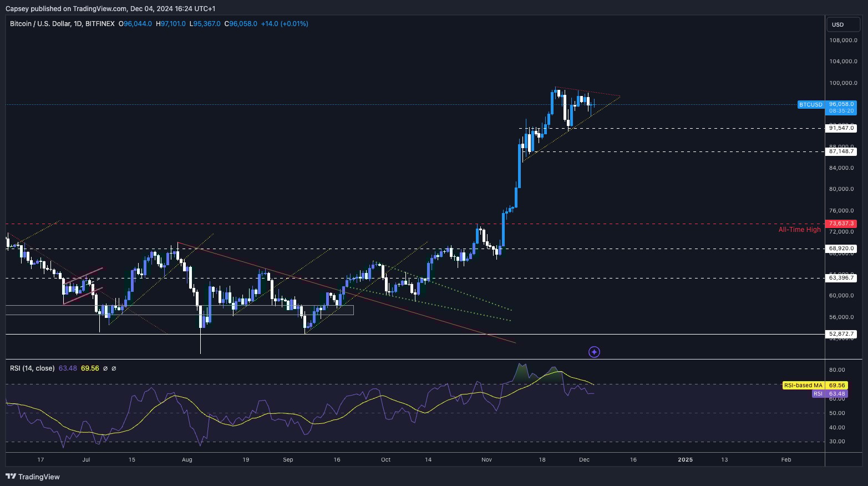
Task: Click the yellow 69.56 value in the RSI legend
Action: pos(89,368)
